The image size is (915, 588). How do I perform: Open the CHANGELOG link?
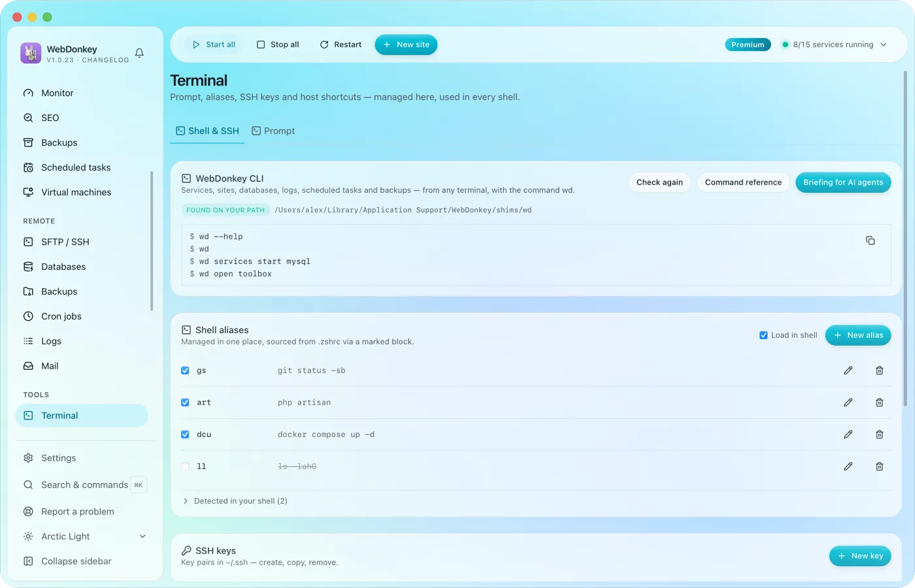click(x=105, y=60)
